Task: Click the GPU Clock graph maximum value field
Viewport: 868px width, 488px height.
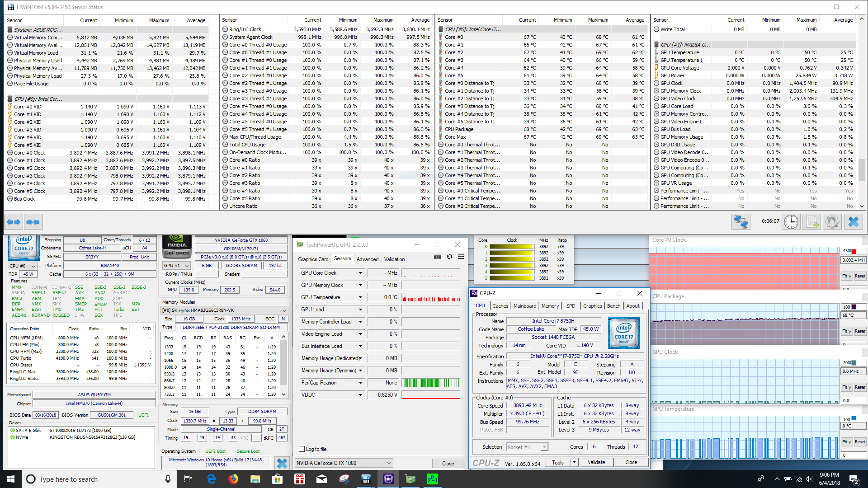Action: point(854,363)
